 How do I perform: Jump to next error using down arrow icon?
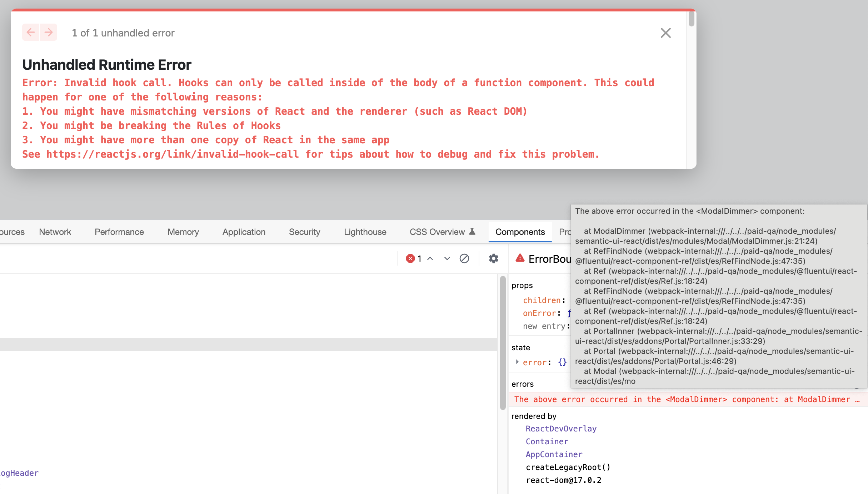pyautogui.click(x=447, y=258)
